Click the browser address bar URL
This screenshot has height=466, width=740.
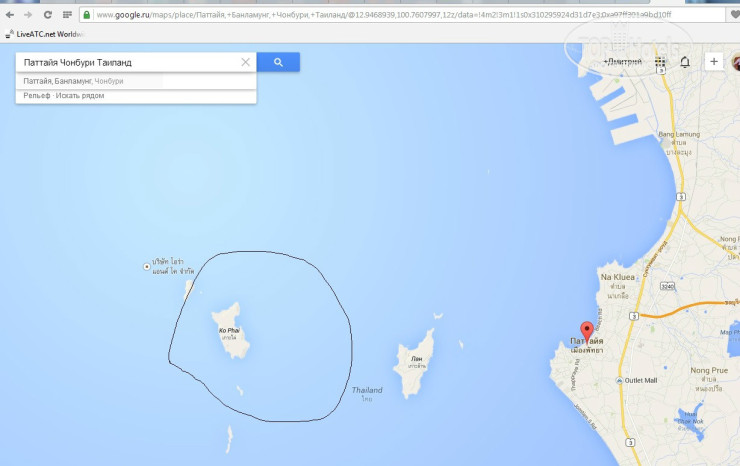(x=382, y=15)
